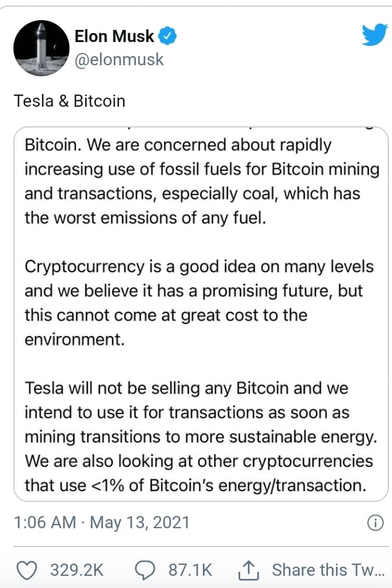View the 329.2K likes count
392x588 pixels.
77,570
